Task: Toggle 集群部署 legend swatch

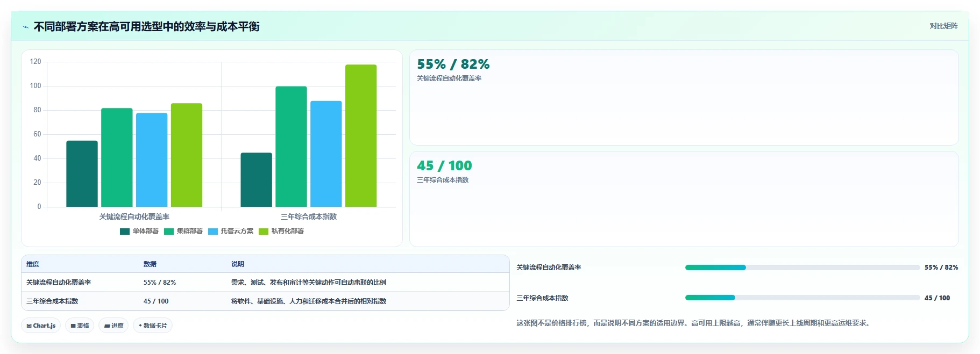Action: tap(169, 232)
